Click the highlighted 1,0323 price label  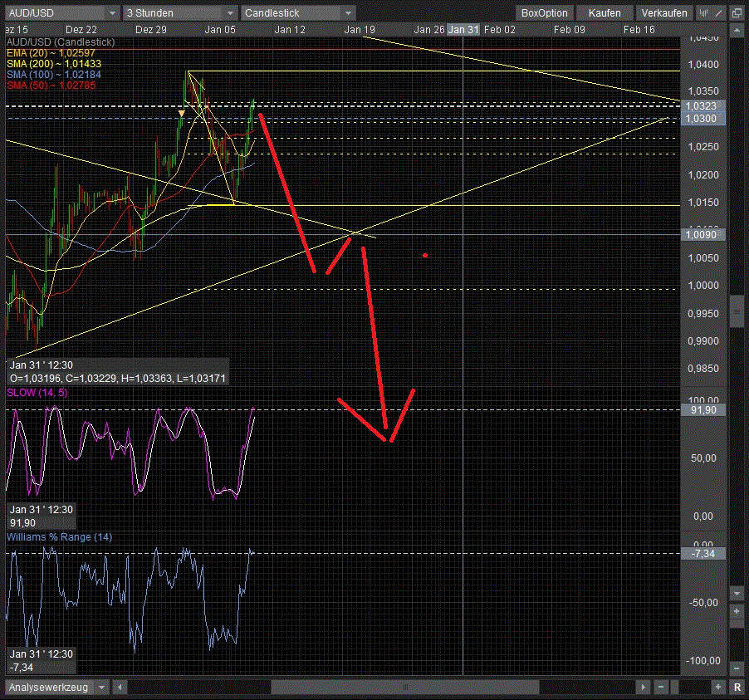point(703,106)
